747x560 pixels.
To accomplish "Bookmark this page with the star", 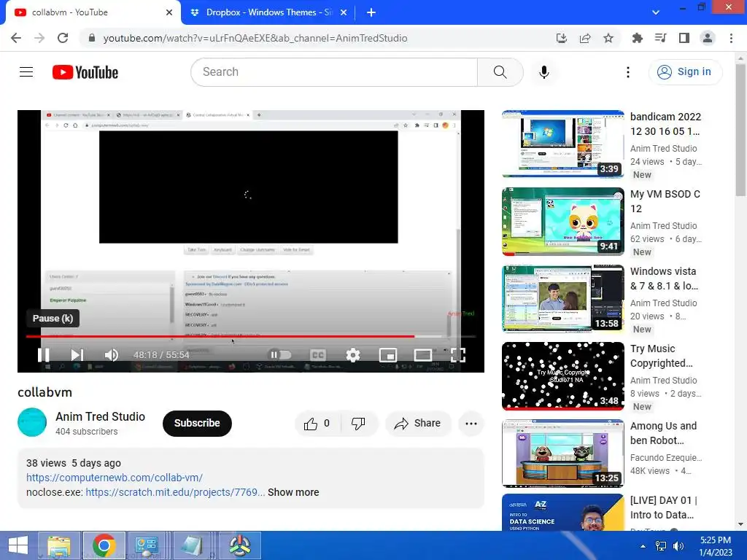I will [608, 38].
